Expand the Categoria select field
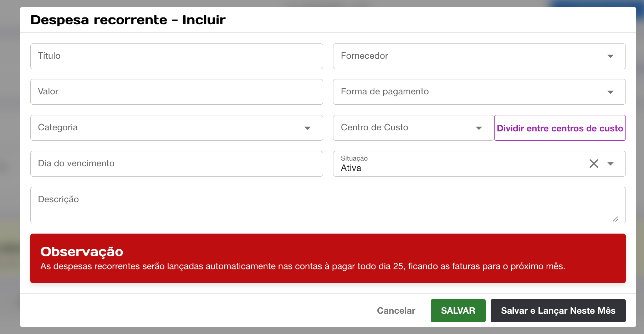644x334 pixels. [x=168, y=128]
